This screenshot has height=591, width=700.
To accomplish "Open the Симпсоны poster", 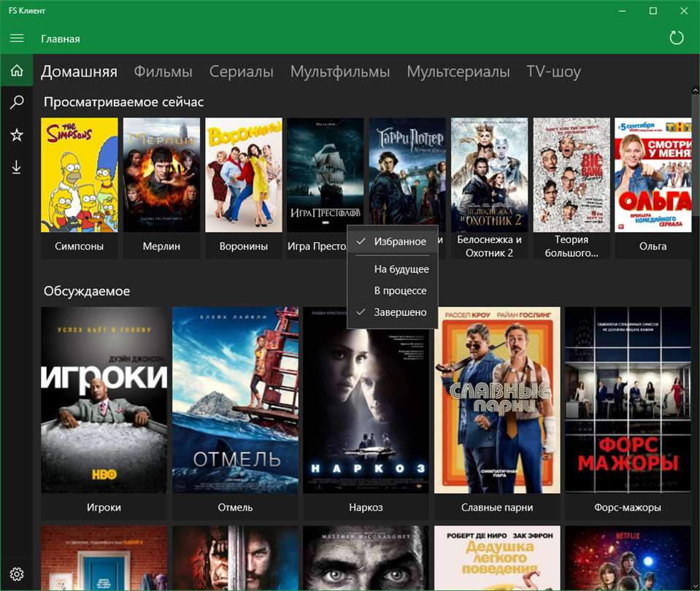I will (x=80, y=175).
